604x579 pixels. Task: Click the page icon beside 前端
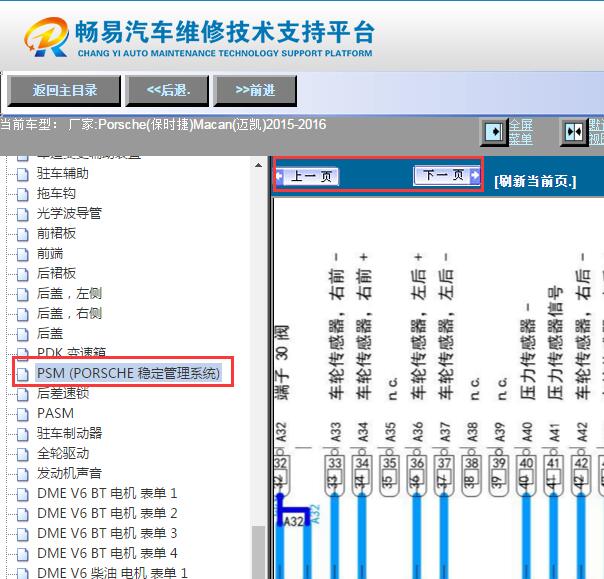(x=23, y=254)
